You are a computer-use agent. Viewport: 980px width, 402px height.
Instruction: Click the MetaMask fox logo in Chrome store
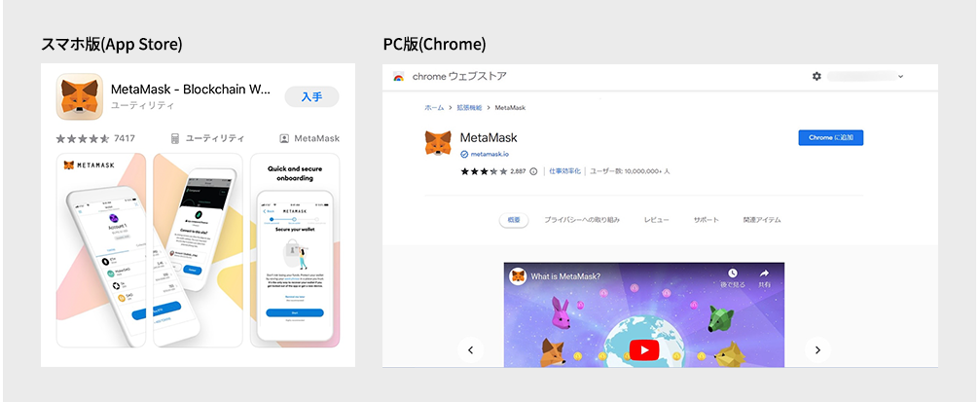point(438,142)
